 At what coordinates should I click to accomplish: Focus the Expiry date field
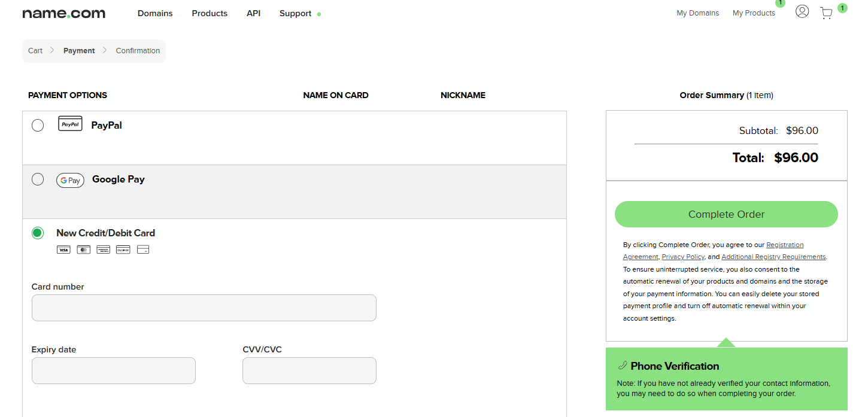pos(114,370)
